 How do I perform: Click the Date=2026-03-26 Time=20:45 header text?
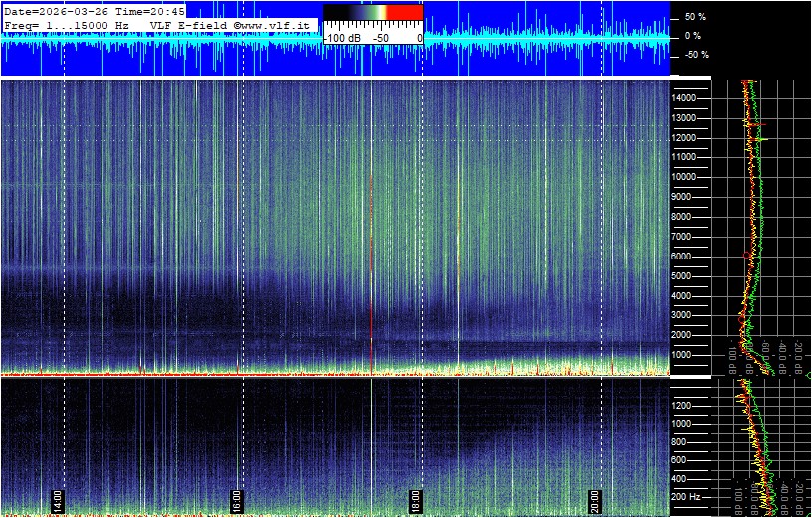tap(94, 11)
